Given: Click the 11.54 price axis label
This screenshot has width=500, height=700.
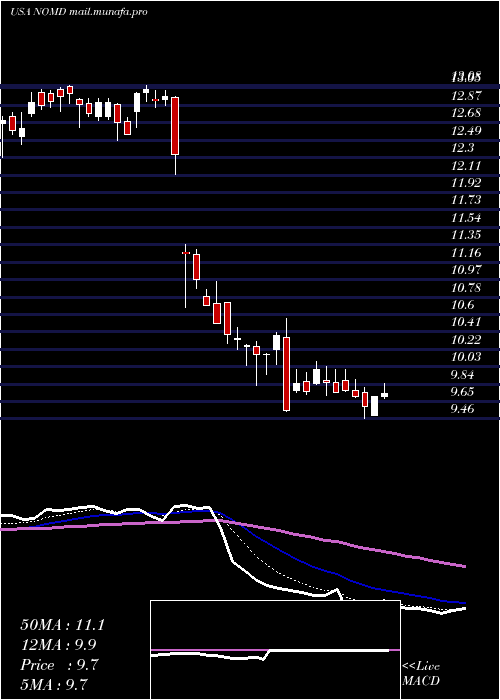Looking at the screenshot, I should tap(466, 218).
